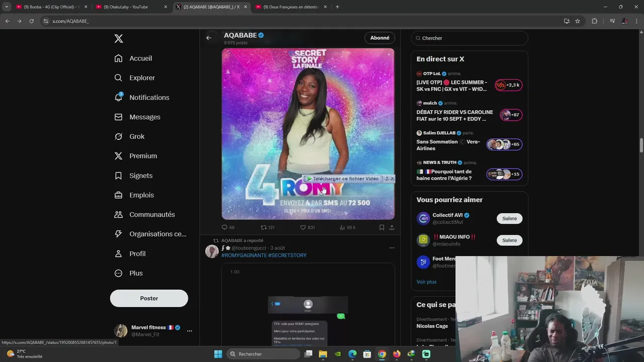Close the Télécharger video download overlay
Viewport: 644px width, 362px height.
tap(392, 178)
